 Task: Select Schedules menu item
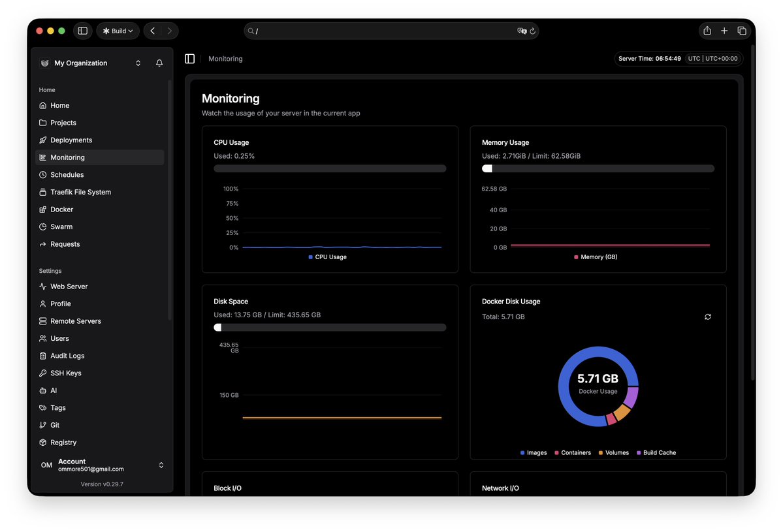[x=99, y=175]
